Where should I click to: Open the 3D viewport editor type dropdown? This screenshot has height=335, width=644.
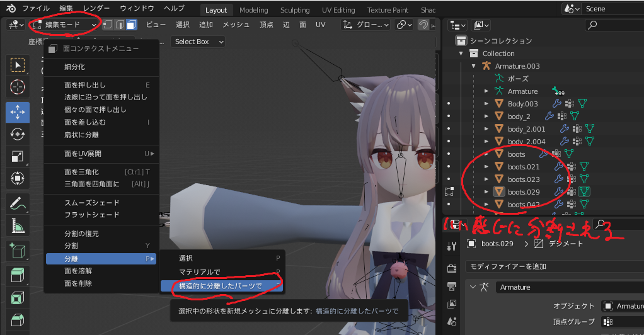point(16,25)
